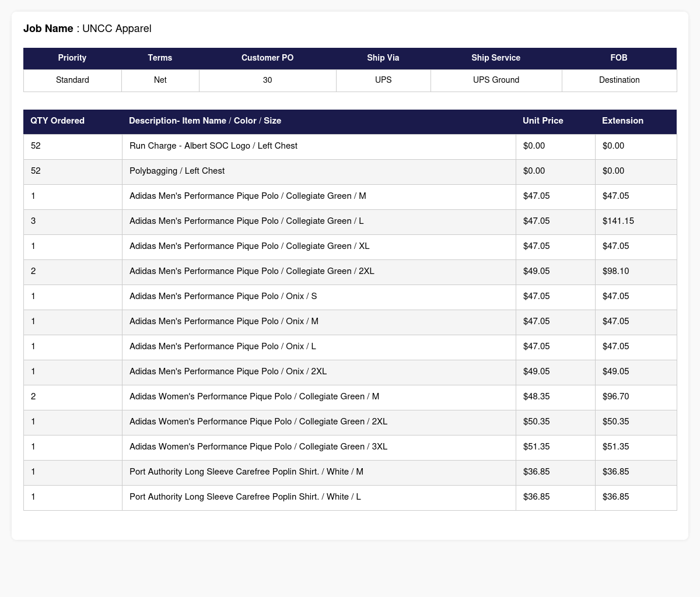Click unit price $49.05 for Collegiate Green / 2XL
700x597 pixels.
(537, 271)
